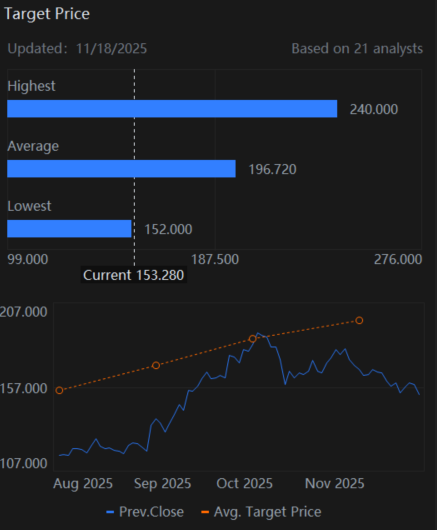Screen dimensions: 437x530
Task: Click the Nov 2025 axis label
Action: tap(335, 483)
